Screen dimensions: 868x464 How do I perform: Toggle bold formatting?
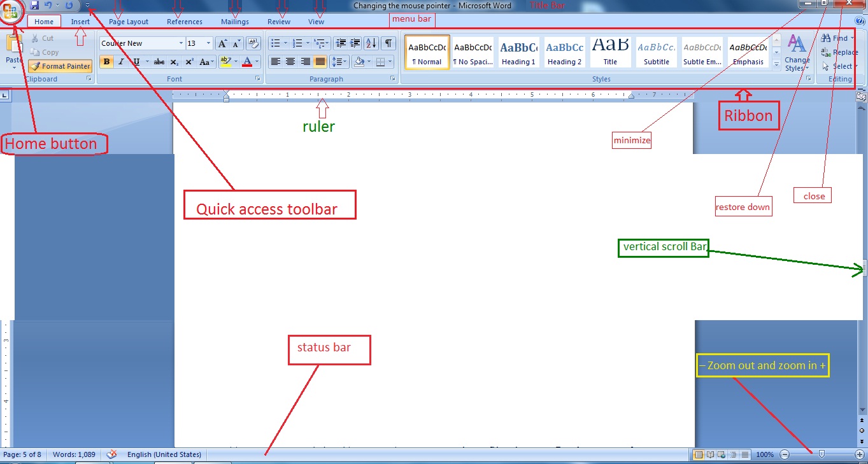(x=106, y=62)
